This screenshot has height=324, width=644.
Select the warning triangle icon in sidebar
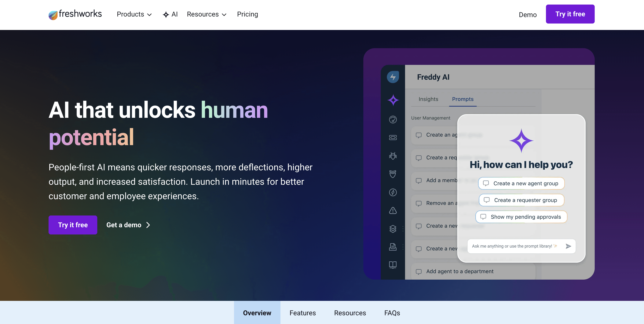pyautogui.click(x=393, y=211)
